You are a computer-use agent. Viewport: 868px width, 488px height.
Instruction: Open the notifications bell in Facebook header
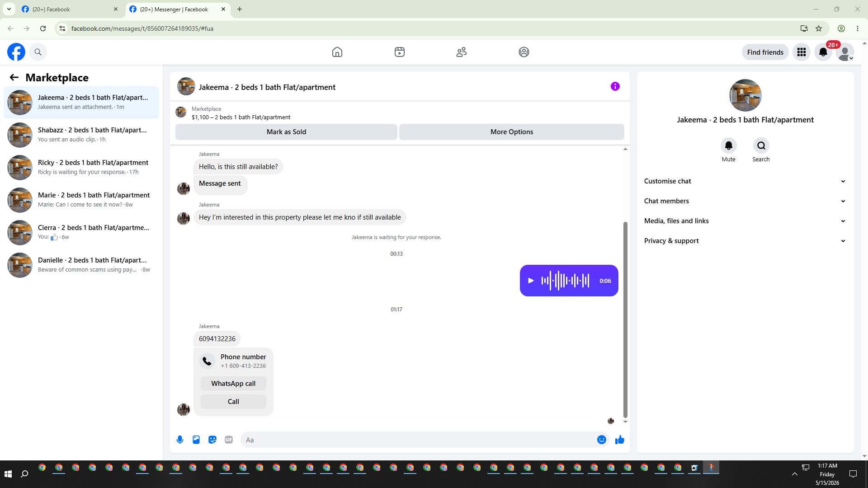coord(823,52)
